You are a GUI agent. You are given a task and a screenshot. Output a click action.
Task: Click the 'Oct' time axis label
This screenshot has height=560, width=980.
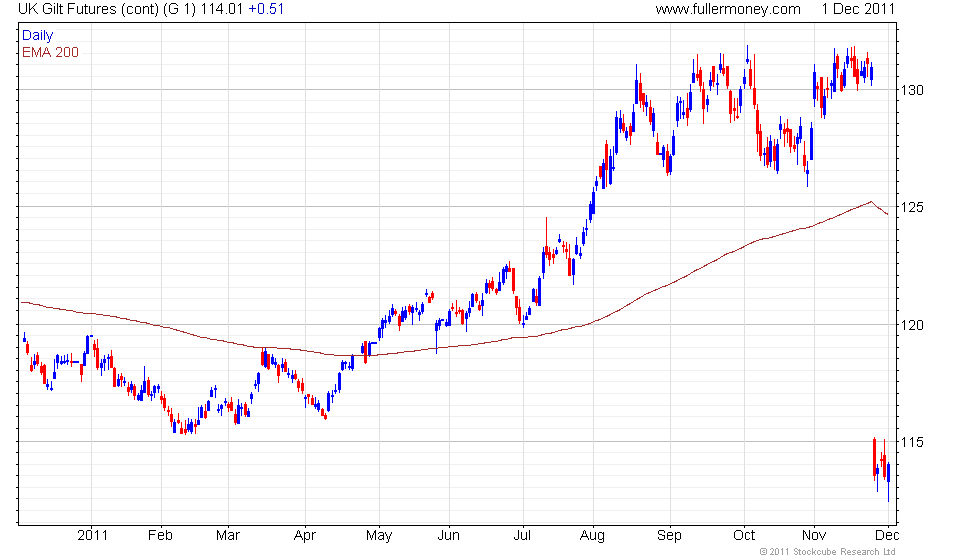744,536
